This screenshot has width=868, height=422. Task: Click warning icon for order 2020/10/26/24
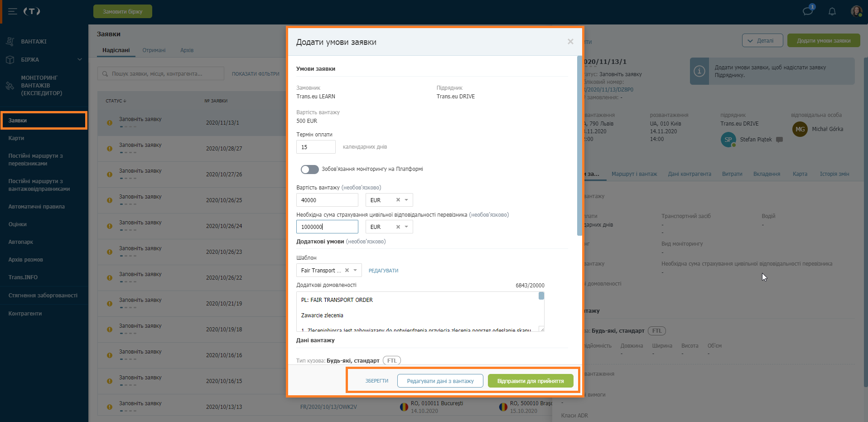(110, 226)
